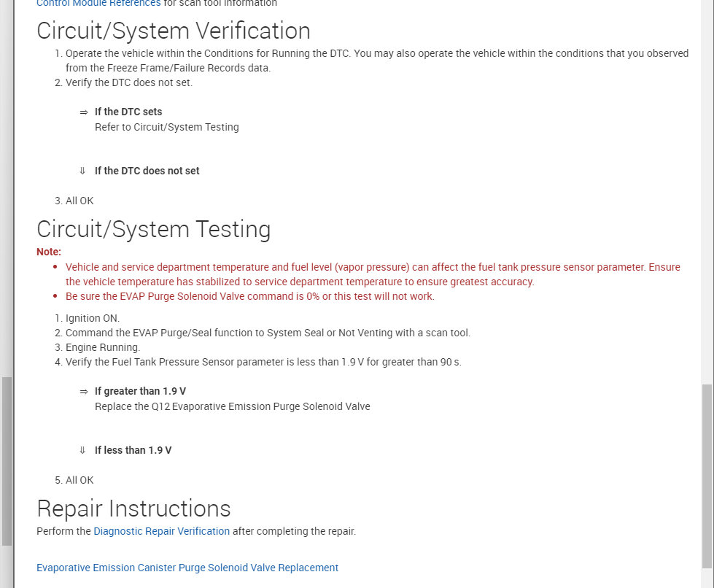Click the "Ignition ON." step
Image resolution: width=714 pixels, height=588 pixels.
[x=93, y=318]
